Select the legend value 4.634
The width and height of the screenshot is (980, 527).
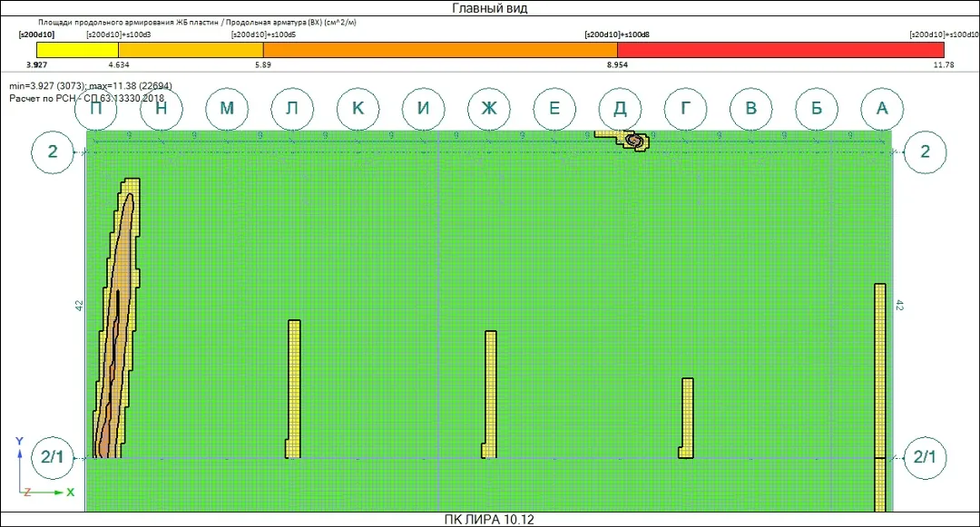pyautogui.click(x=119, y=65)
